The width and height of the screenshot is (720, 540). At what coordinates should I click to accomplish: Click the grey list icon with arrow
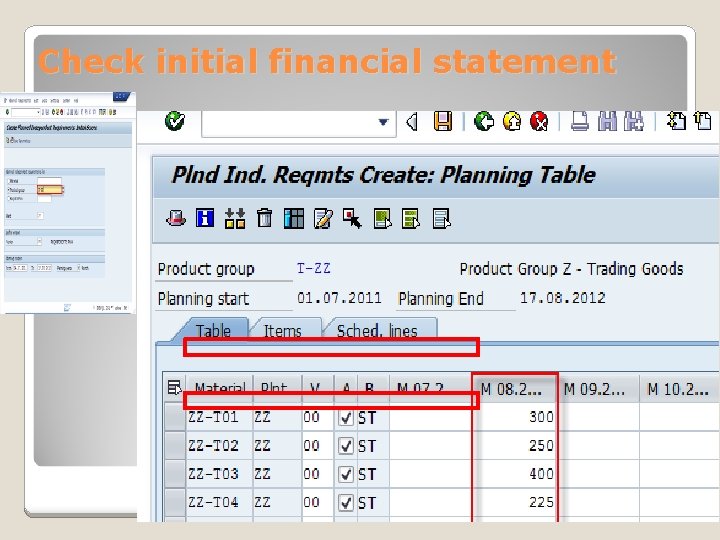click(x=442, y=218)
